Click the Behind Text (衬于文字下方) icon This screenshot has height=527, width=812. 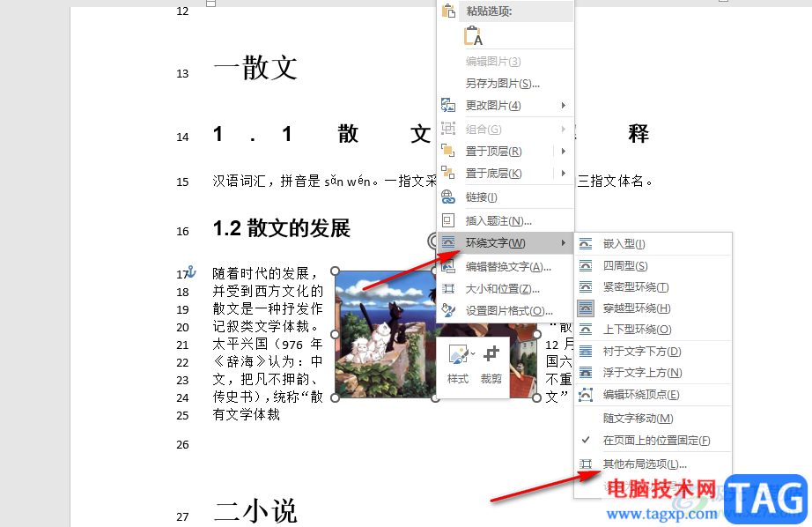click(x=586, y=352)
